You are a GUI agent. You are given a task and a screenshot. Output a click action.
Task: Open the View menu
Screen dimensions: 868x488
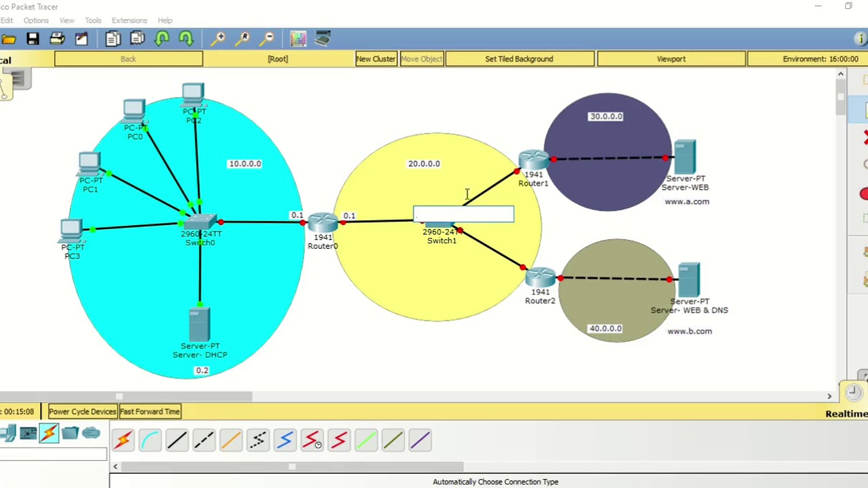pos(66,20)
